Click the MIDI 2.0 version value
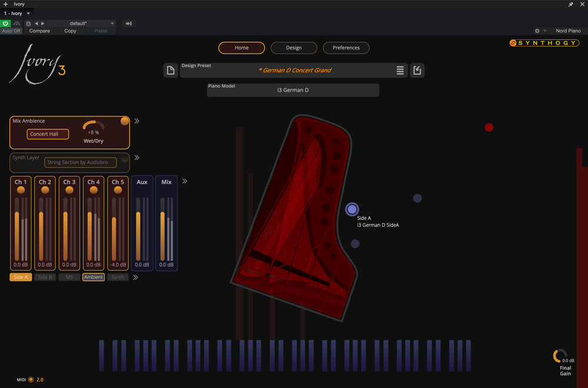The width and height of the screenshot is (588, 388). 40,380
